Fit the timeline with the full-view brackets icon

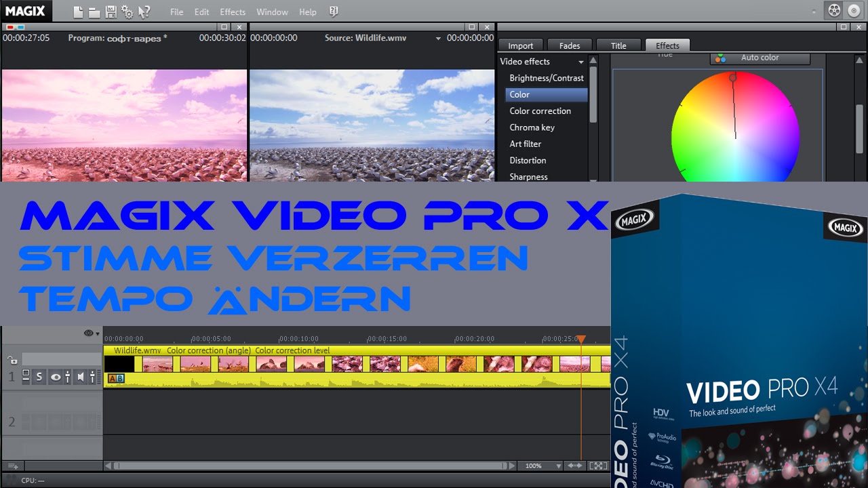click(597, 466)
